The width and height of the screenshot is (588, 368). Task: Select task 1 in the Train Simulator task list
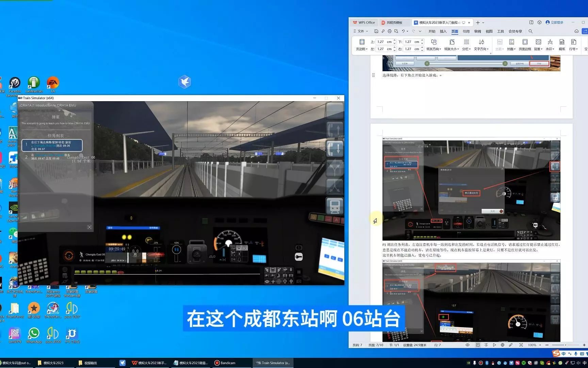pos(52,145)
